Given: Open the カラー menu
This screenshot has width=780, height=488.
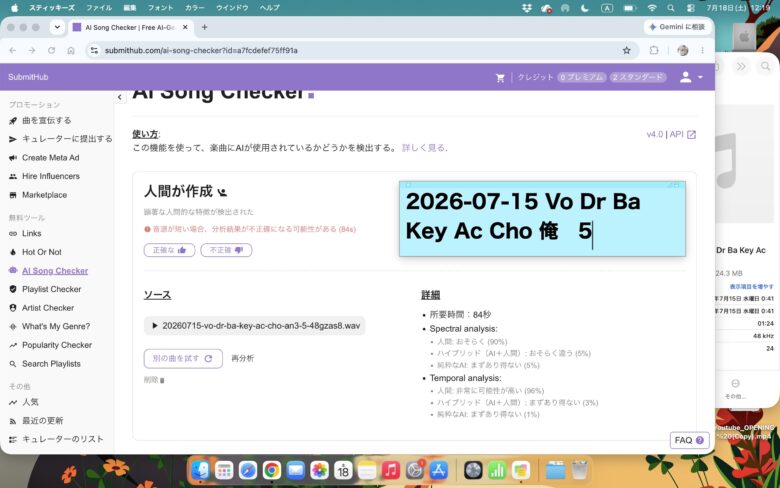Looking at the screenshot, I should click(195, 8).
